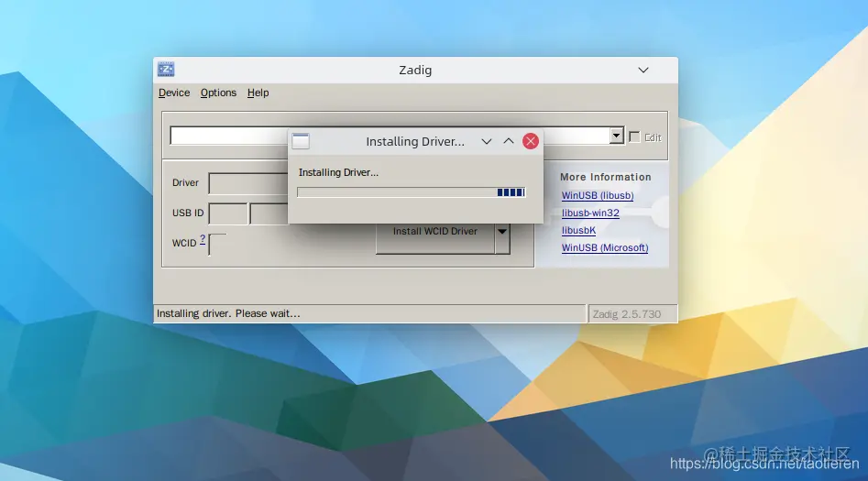Click the Zadig application icon in title bar
This screenshot has height=481, width=868.
click(x=166, y=70)
